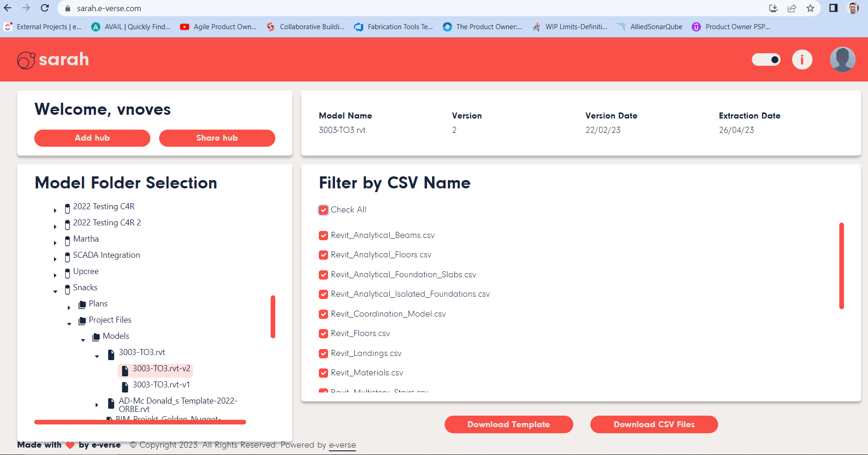
Task: Click the 3003-TO3.rvt-v1 file icon
Action: coord(125,387)
